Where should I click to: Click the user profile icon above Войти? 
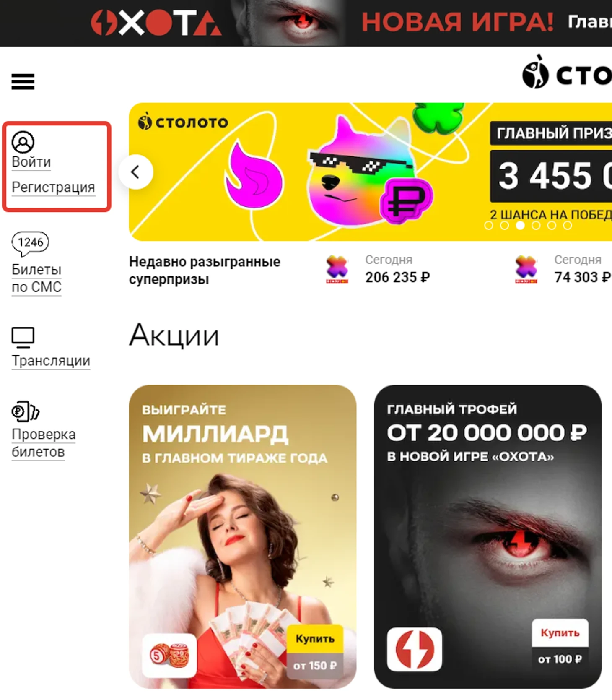[x=23, y=142]
